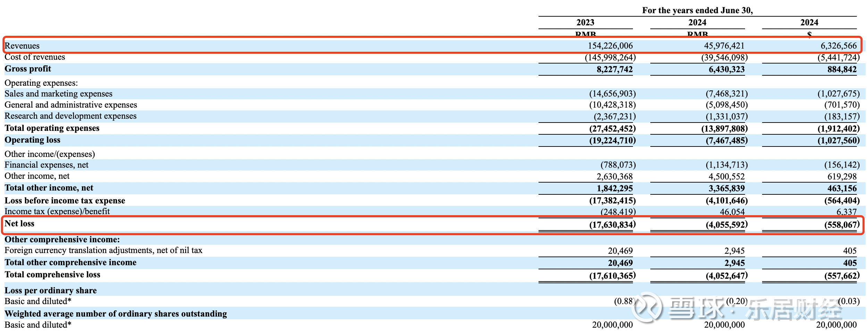Select Other income, net value 4,500,552

(726, 177)
